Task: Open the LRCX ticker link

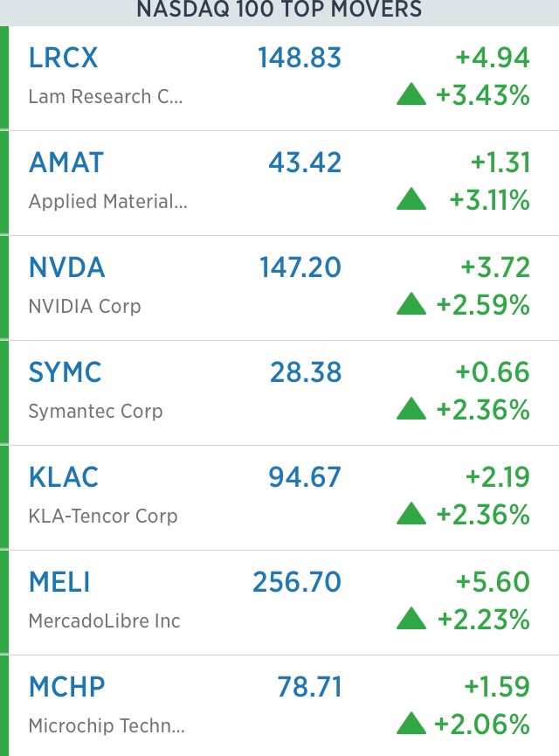Action: pyautogui.click(x=63, y=58)
